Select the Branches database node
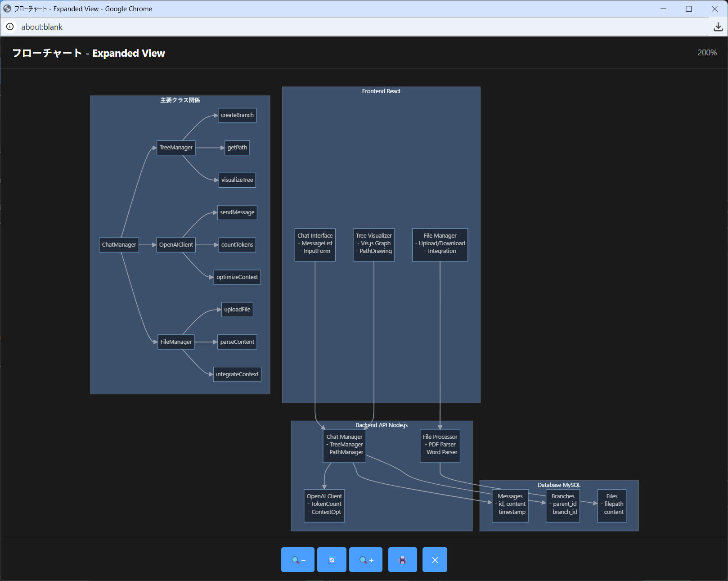The image size is (728, 581). point(563,505)
